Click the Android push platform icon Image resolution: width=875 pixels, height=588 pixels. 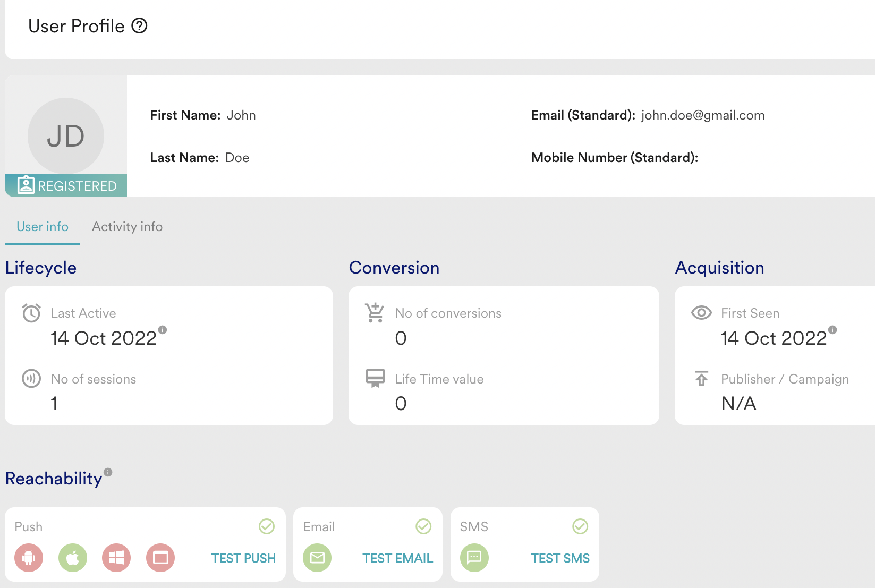(29, 558)
